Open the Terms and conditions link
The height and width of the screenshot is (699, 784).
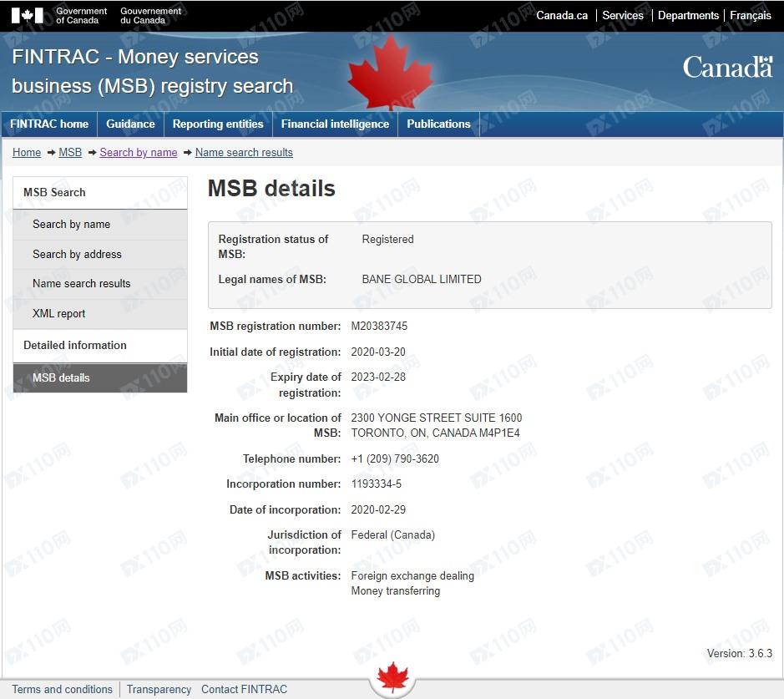[x=62, y=690]
